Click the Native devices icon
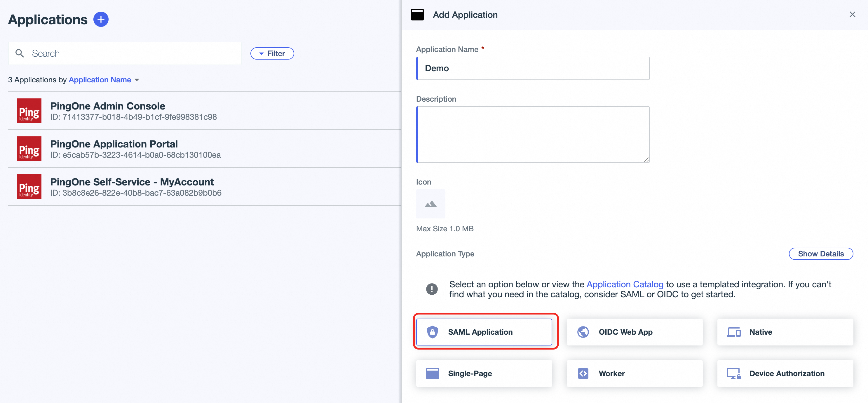 733,332
